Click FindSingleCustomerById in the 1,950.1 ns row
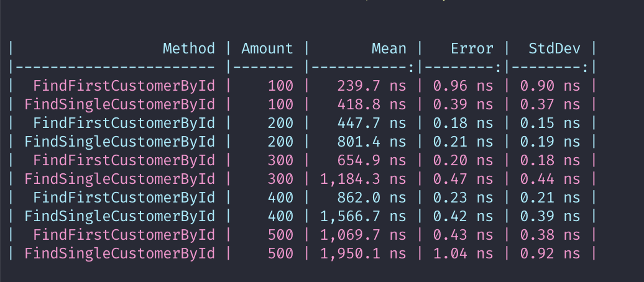Image resolution: width=644 pixels, height=282 pixels. [119, 253]
